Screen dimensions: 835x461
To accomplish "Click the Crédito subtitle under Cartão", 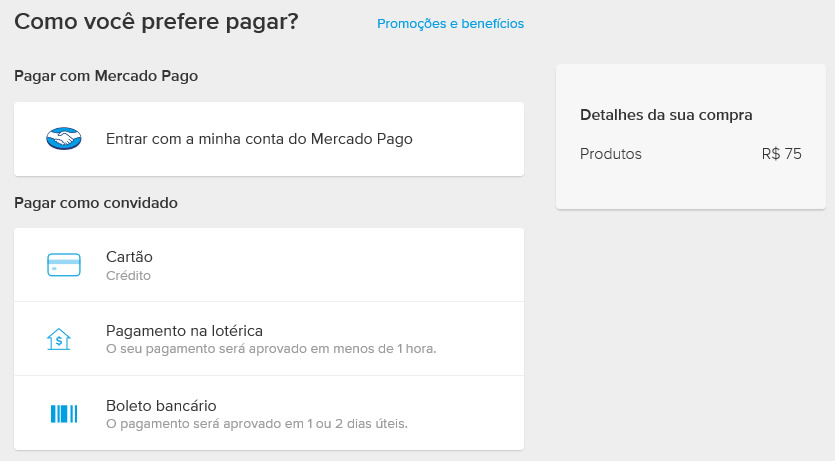I will pyautogui.click(x=128, y=276).
